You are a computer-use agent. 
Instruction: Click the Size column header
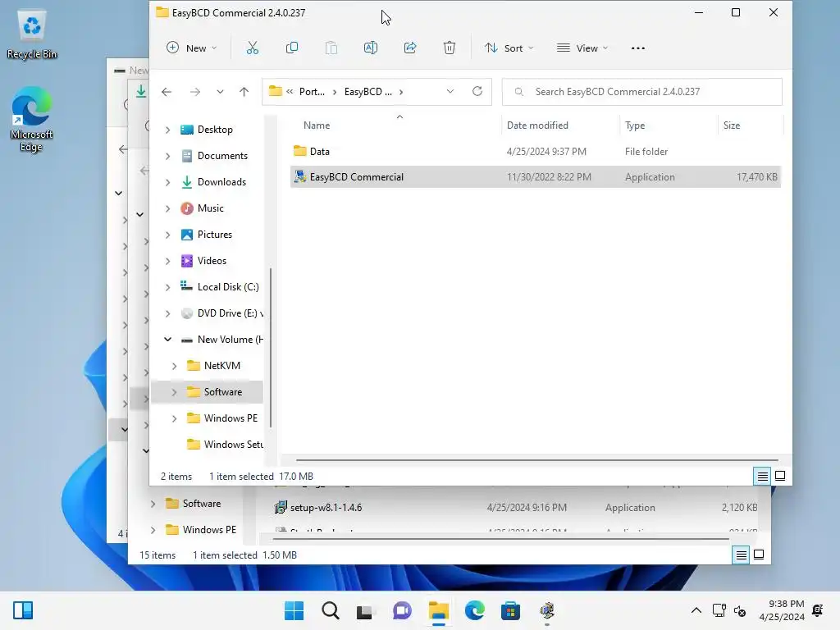[732, 126]
